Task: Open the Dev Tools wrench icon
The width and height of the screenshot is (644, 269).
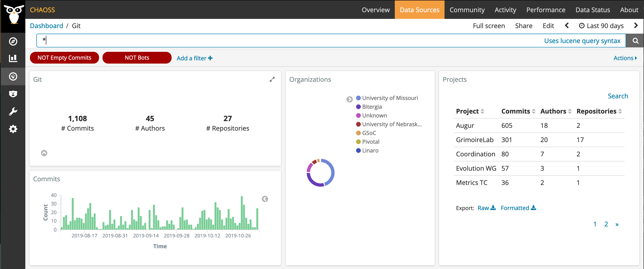Action: [13, 111]
